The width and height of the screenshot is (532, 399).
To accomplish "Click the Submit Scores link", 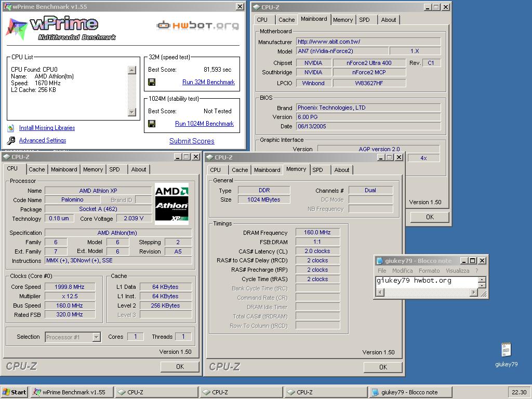I will pos(192,141).
